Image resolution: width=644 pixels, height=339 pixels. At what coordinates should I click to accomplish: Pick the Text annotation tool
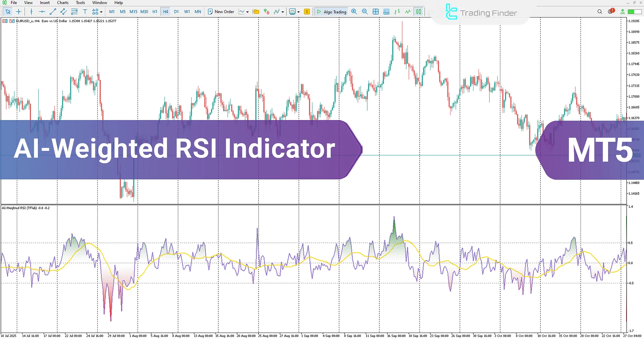pos(85,11)
